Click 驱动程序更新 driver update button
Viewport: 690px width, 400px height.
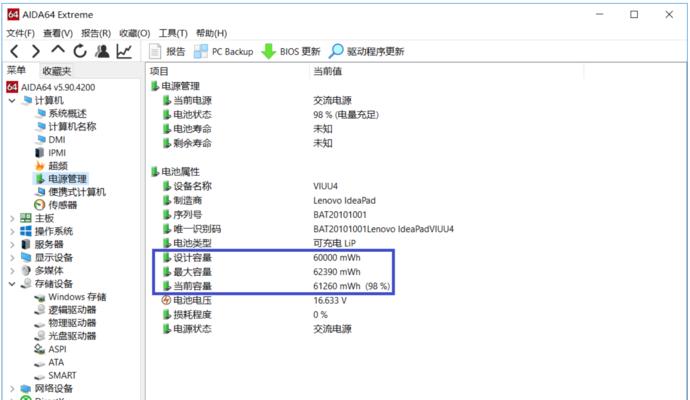click(366, 51)
